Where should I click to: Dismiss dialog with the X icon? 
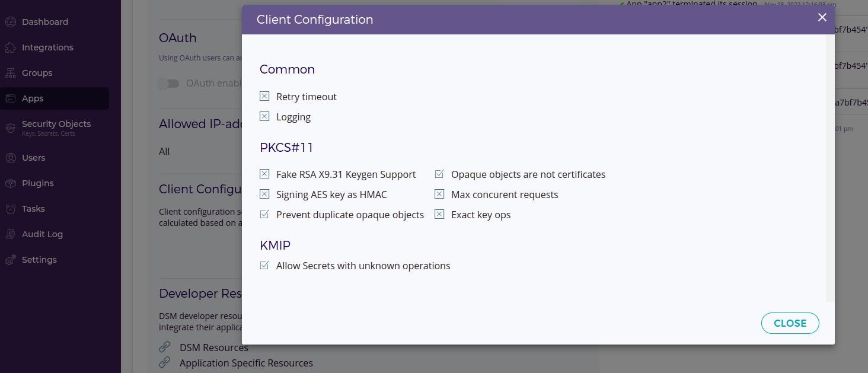coord(822,18)
